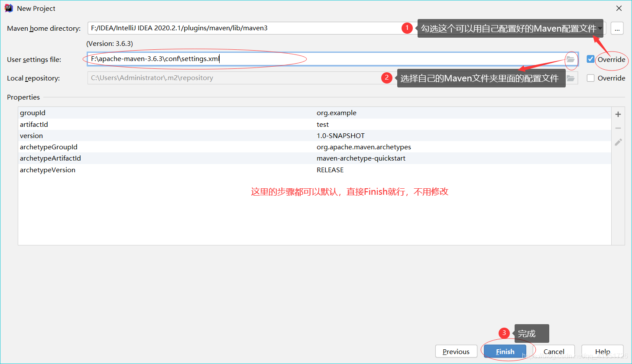632x364 pixels.
Task: Remove selected property using the minus icon
Action: pyautogui.click(x=618, y=128)
